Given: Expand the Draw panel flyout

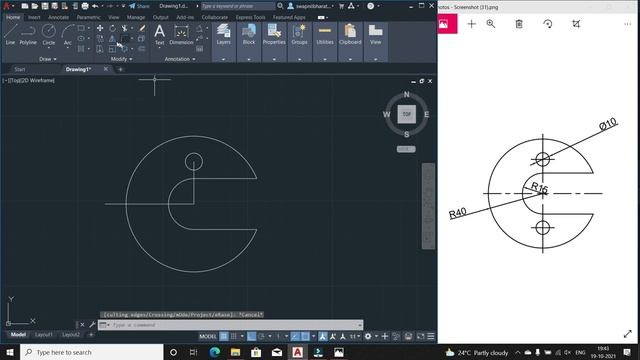Looking at the screenshot, I should point(48,59).
